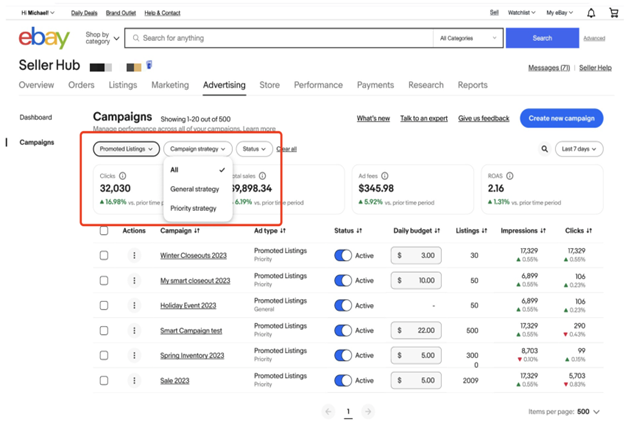The image size is (625, 432).
Task: Check the Winter Closeouts 2023 checkbox
Action: tap(104, 255)
